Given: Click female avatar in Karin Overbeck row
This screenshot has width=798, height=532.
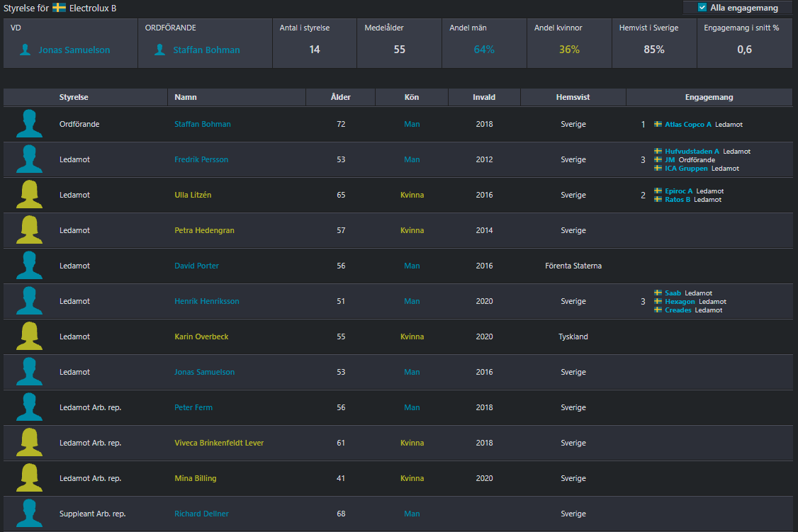Looking at the screenshot, I should pyautogui.click(x=29, y=336).
